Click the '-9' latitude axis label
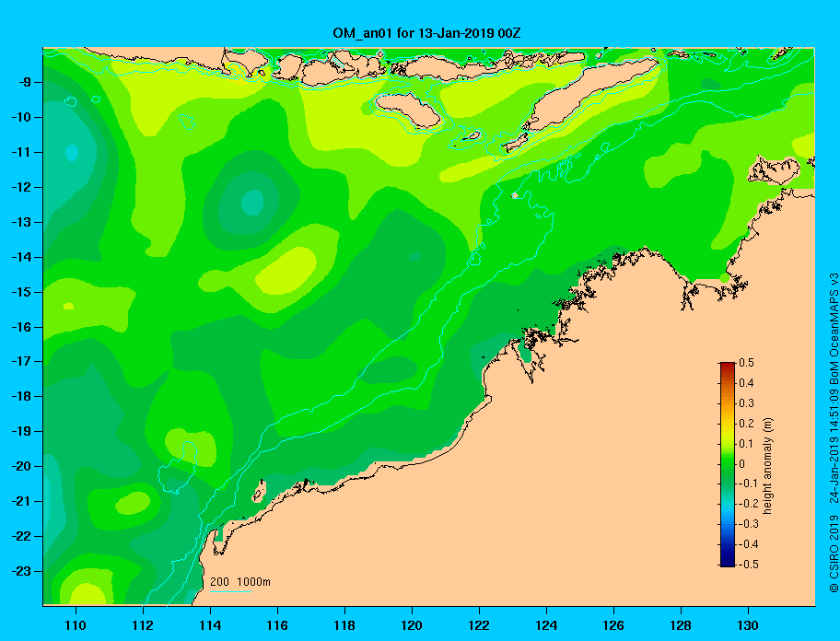This screenshot has width=840, height=641. tap(25, 83)
